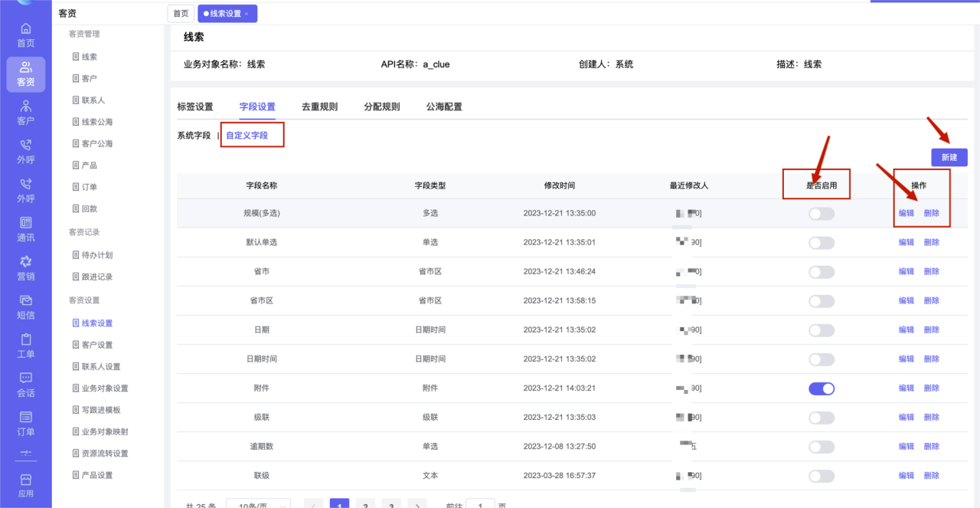Image resolution: width=980 pixels, height=508 pixels.
Task: Open the 通讯 module in left navigation
Action: 26,229
